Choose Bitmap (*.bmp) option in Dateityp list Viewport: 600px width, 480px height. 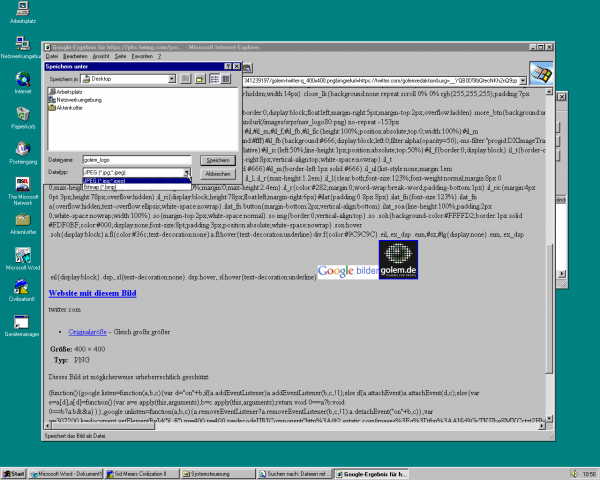[x=137, y=187]
